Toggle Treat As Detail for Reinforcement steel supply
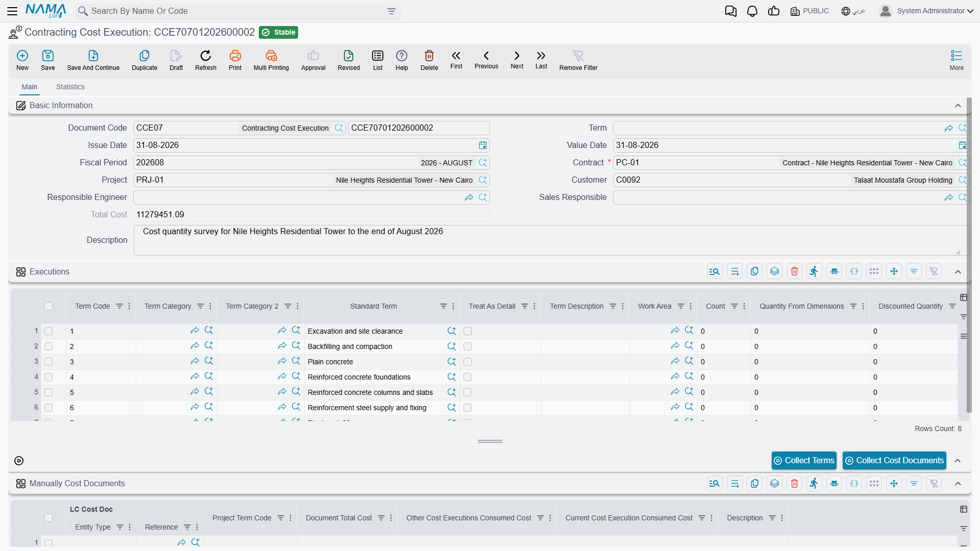 pyautogui.click(x=468, y=408)
